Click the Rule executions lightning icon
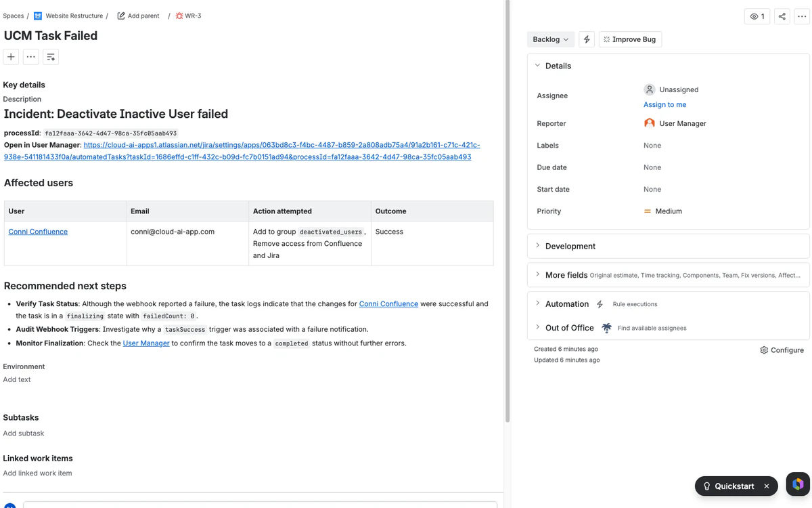The image size is (812, 508). [600, 304]
